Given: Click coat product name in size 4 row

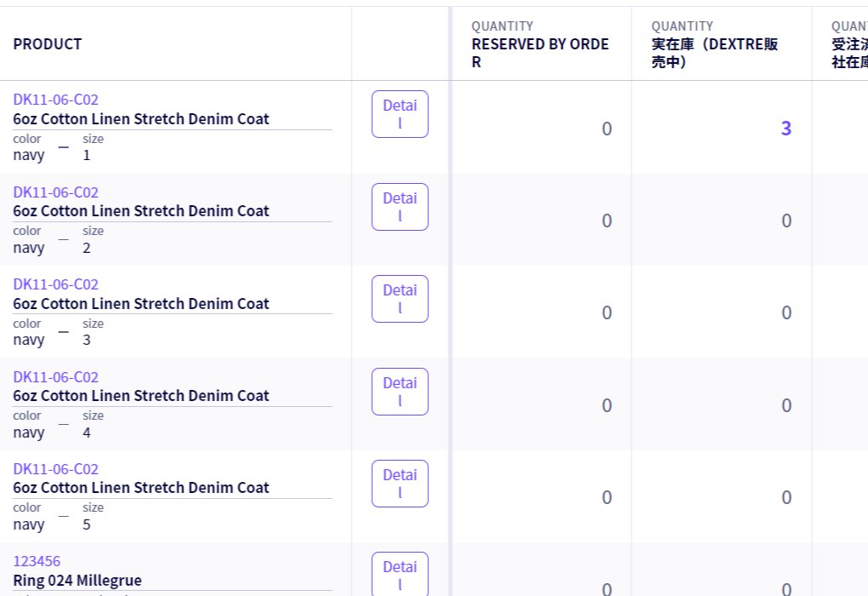Looking at the screenshot, I should tap(141, 395).
